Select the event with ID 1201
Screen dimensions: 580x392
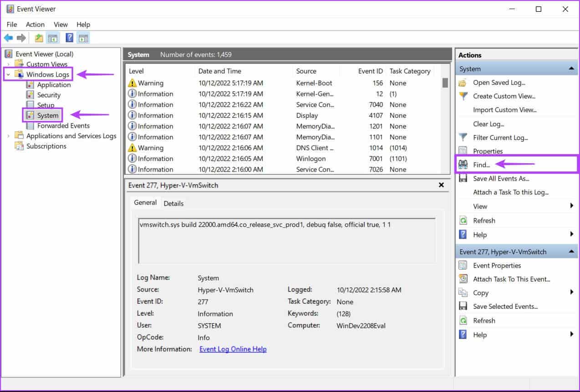coord(283,126)
